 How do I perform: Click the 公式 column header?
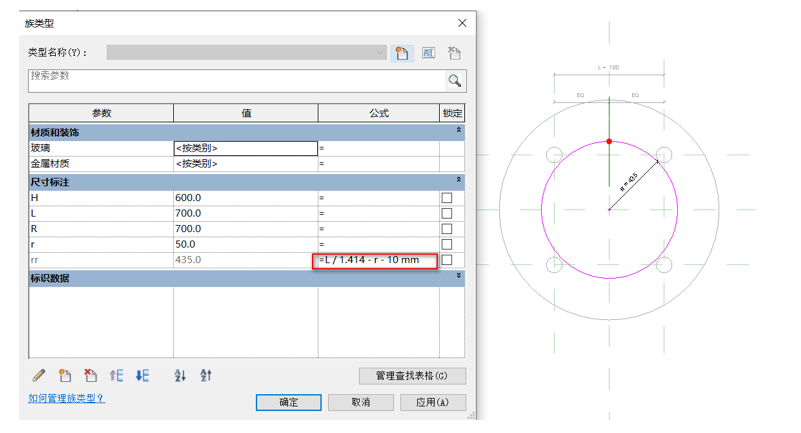(x=379, y=113)
